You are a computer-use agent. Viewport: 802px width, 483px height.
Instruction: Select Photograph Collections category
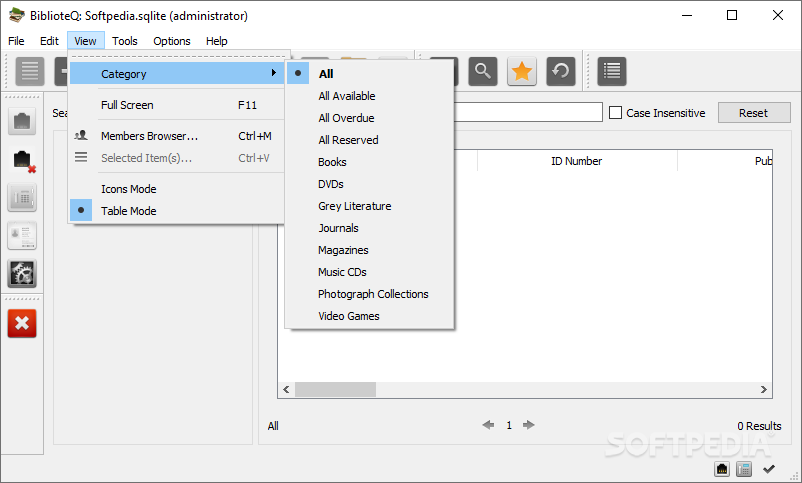point(369,294)
